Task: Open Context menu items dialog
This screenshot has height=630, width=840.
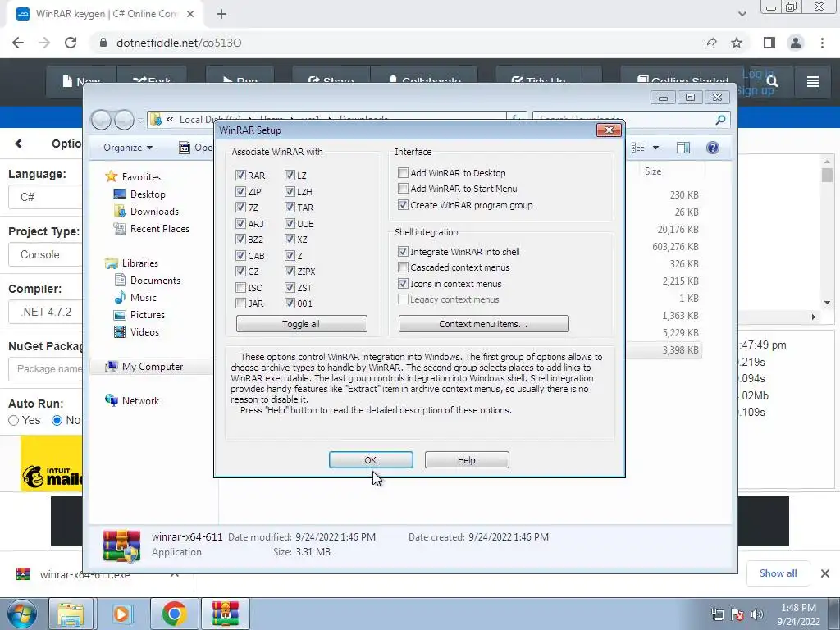Action: tap(483, 323)
